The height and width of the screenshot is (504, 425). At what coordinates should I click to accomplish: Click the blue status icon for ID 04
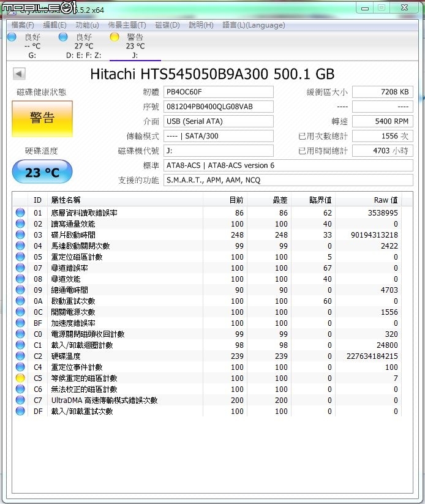(20, 246)
